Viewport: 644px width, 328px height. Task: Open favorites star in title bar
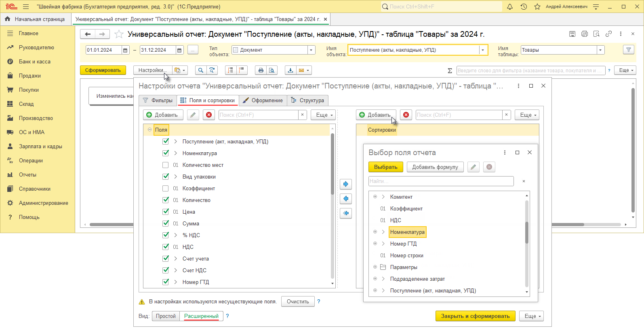pyautogui.click(x=537, y=6)
